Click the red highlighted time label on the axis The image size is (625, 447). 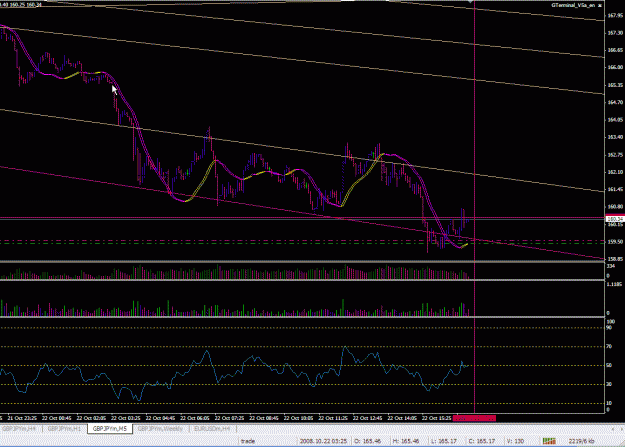click(474, 418)
